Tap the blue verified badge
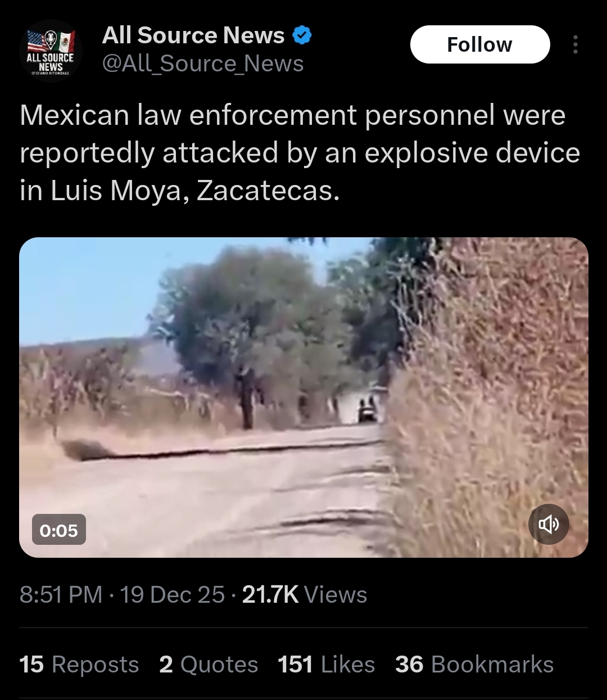Screen dimensions: 607x700 (x=302, y=35)
